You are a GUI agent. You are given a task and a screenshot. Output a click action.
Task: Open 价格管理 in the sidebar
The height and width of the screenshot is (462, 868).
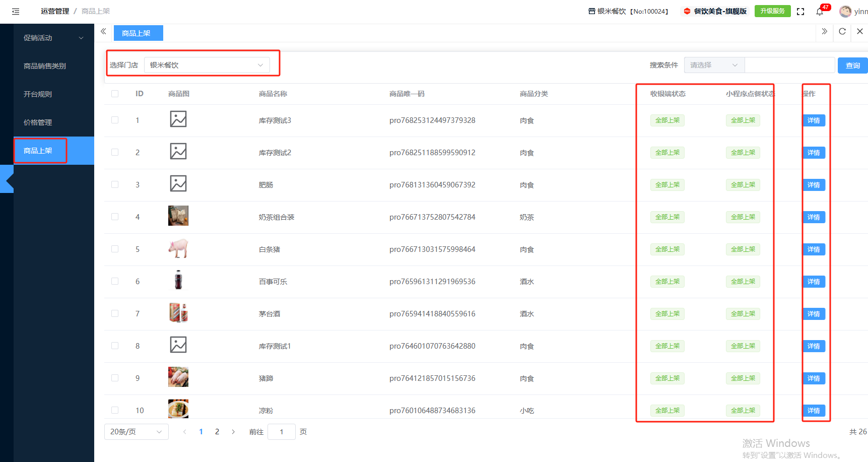tap(38, 122)
